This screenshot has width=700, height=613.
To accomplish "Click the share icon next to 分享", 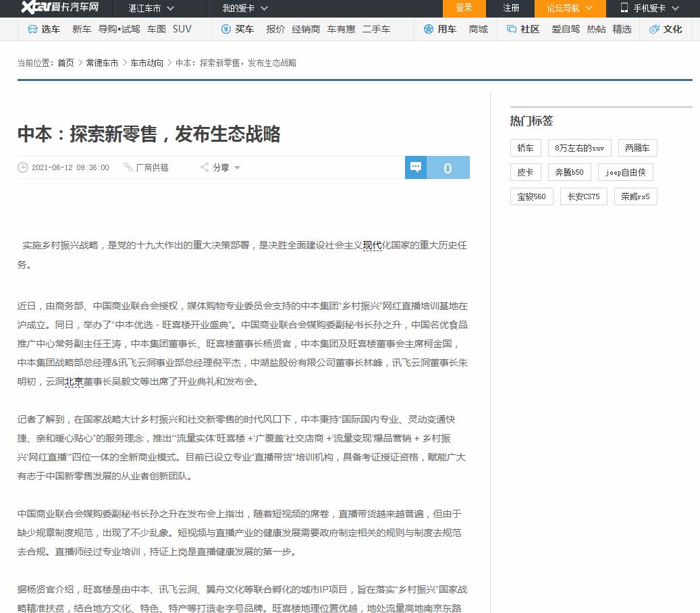I will 205,167.
